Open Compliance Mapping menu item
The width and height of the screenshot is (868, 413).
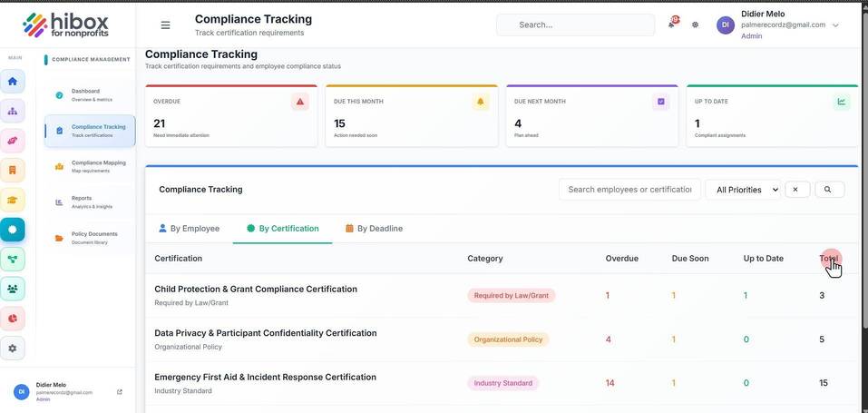[90, 166]
